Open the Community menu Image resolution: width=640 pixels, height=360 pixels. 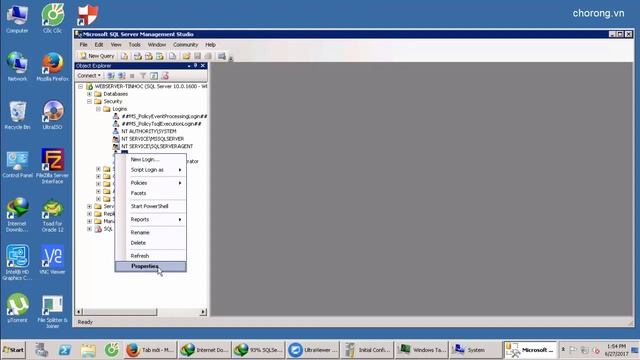(185, 44)
